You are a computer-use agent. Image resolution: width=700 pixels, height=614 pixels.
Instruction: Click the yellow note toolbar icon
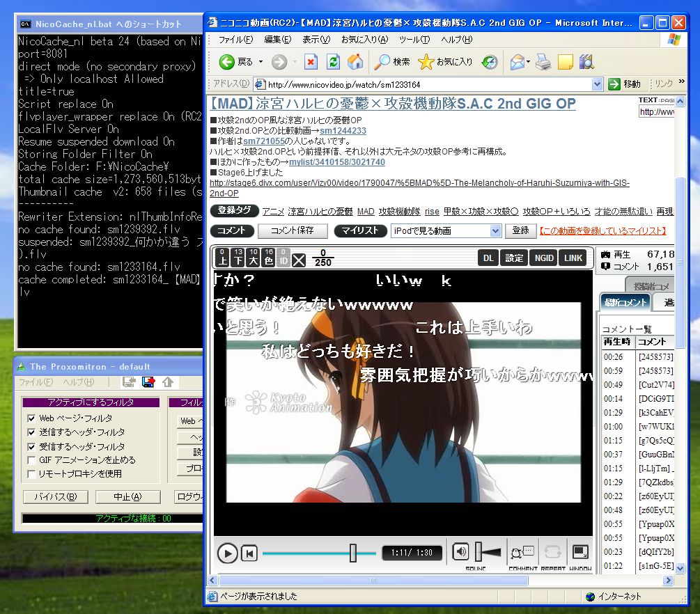565,62
